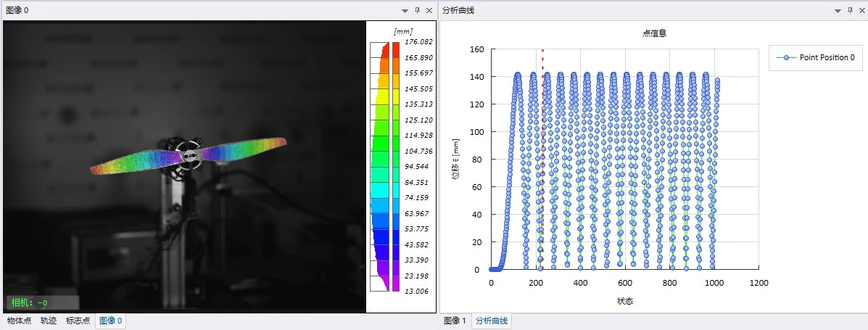Click the red dashed state marker line

542,160
